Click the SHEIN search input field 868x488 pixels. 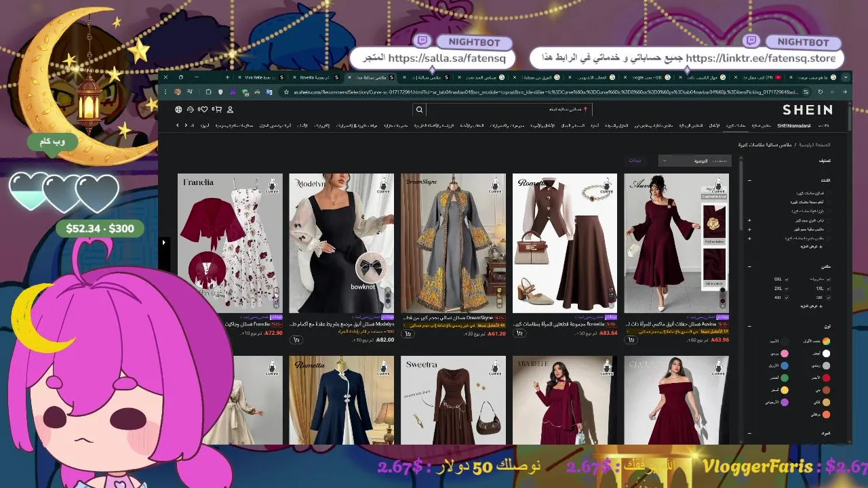509,109
